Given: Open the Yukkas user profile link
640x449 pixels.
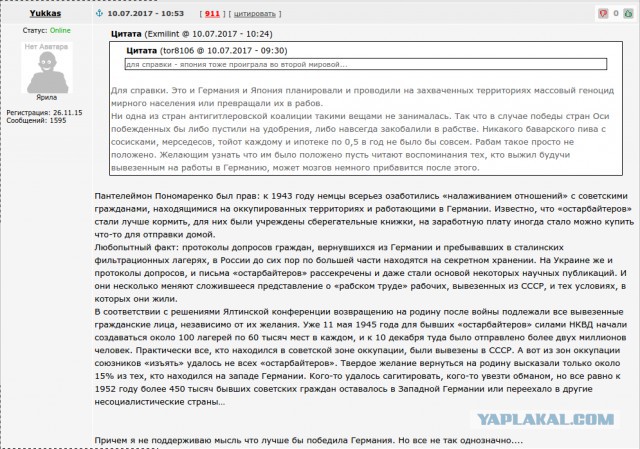Looking at the screenshot, I should pos(45,13).
